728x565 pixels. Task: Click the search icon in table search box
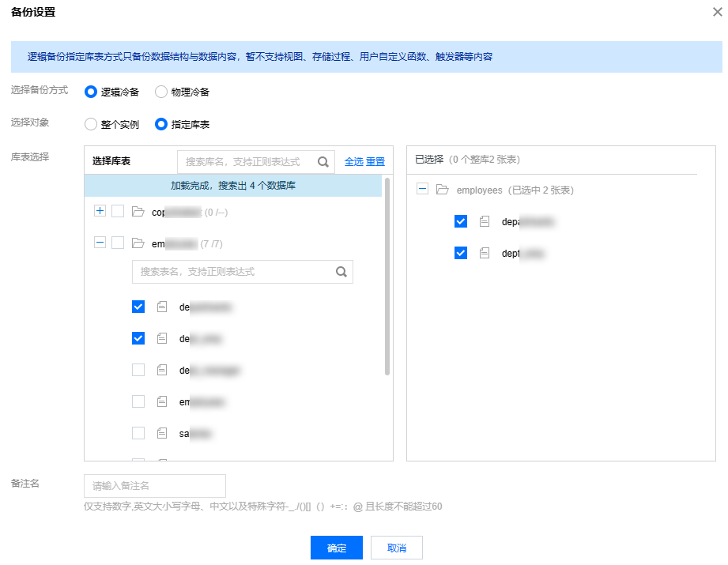341,272
